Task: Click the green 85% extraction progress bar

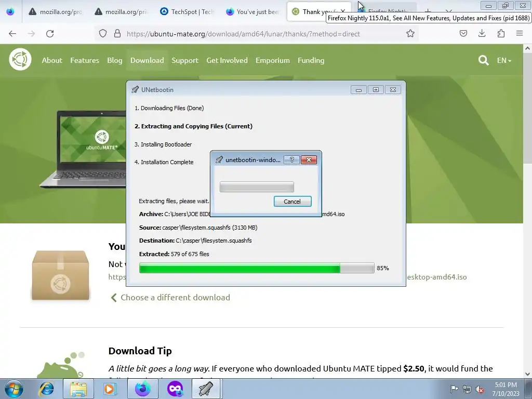Action: [257, 268]
